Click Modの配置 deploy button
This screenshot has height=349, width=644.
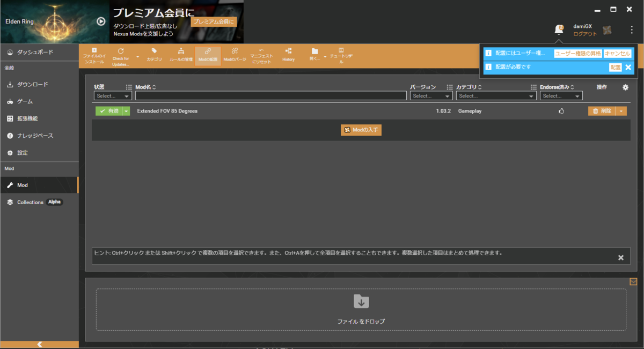click(x=208, y=56)
